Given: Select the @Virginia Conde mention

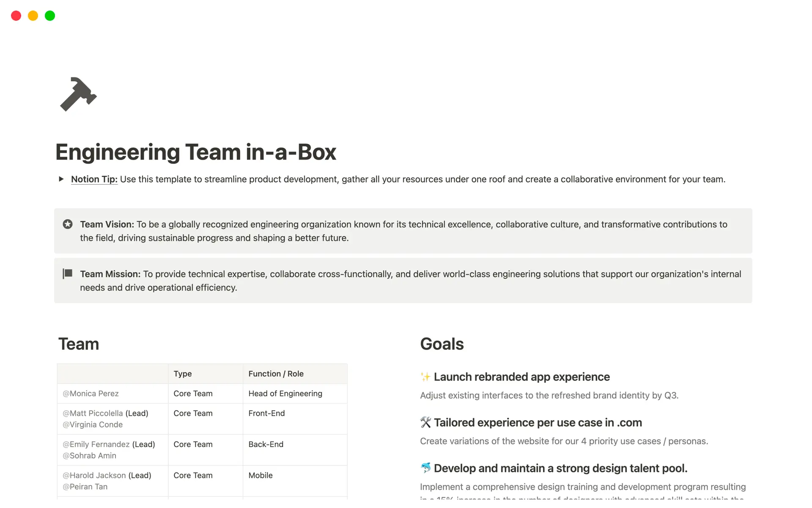Looking at the screenshot, I should click(93, 425).
